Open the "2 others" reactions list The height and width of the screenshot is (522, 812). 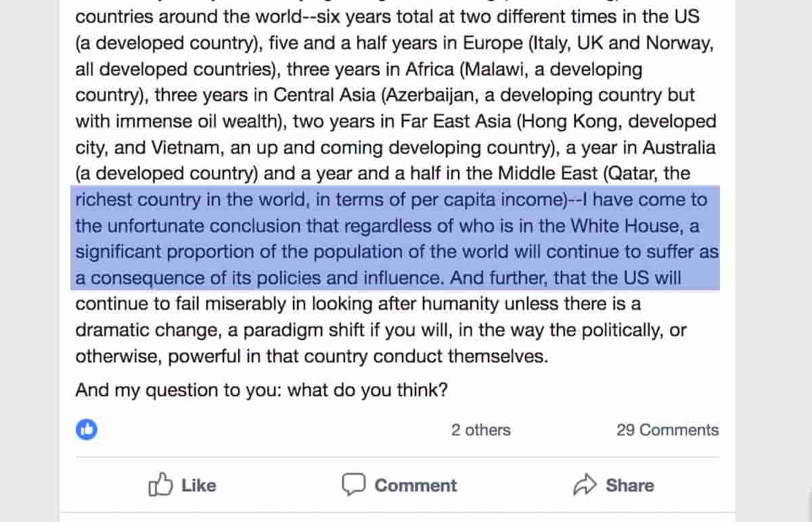(480, 430)
